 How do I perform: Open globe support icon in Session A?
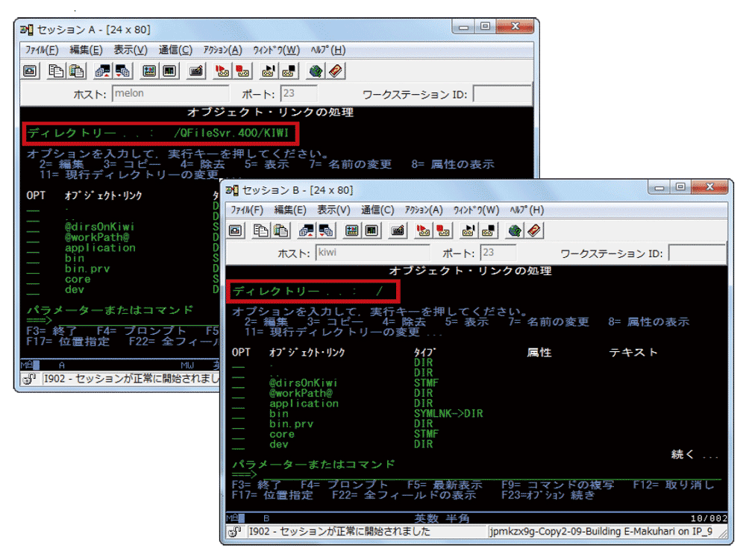pos(316,72)
